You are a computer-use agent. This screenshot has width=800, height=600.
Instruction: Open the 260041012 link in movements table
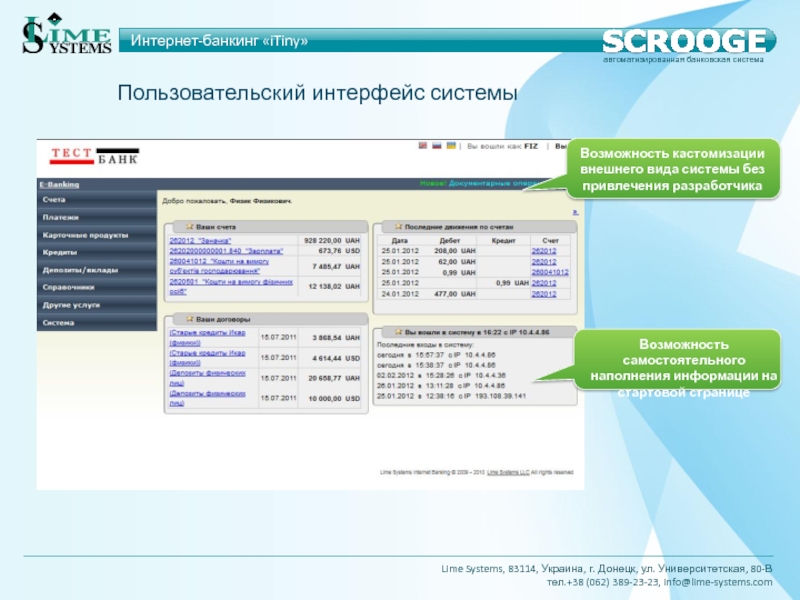[x=550, y=272]
